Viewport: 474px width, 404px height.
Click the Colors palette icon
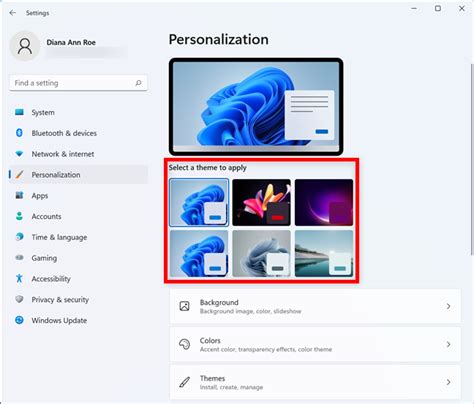tap(184, 344)
